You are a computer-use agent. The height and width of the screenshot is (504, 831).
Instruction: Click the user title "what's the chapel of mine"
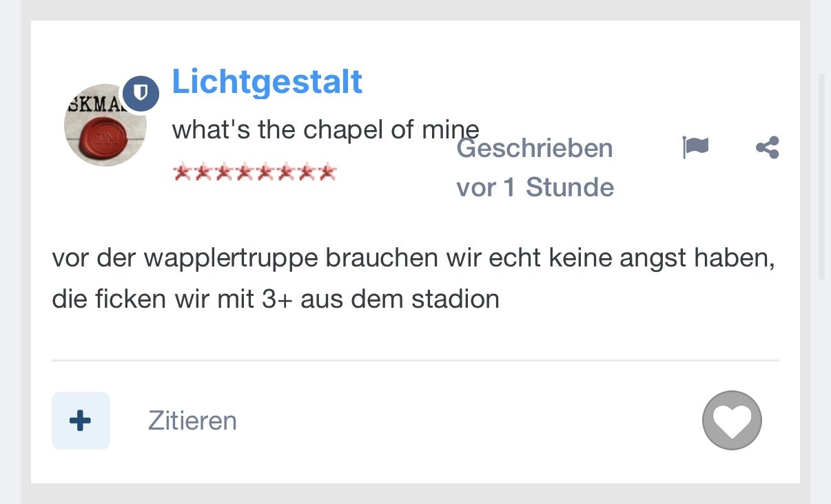coord(325,129)
